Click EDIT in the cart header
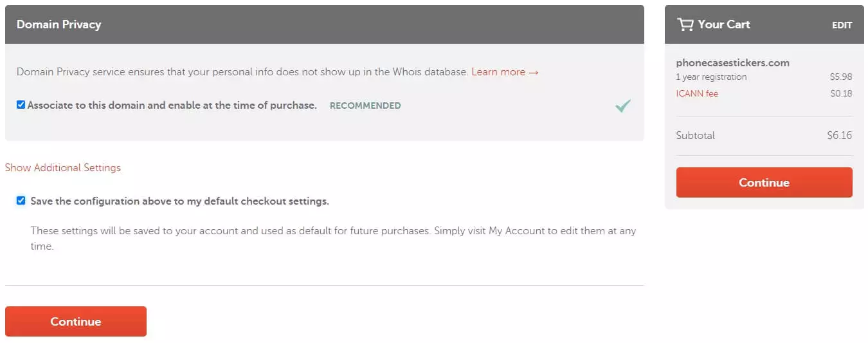Image resolution: width=868 pixels, height=343 pixels. 842,25
